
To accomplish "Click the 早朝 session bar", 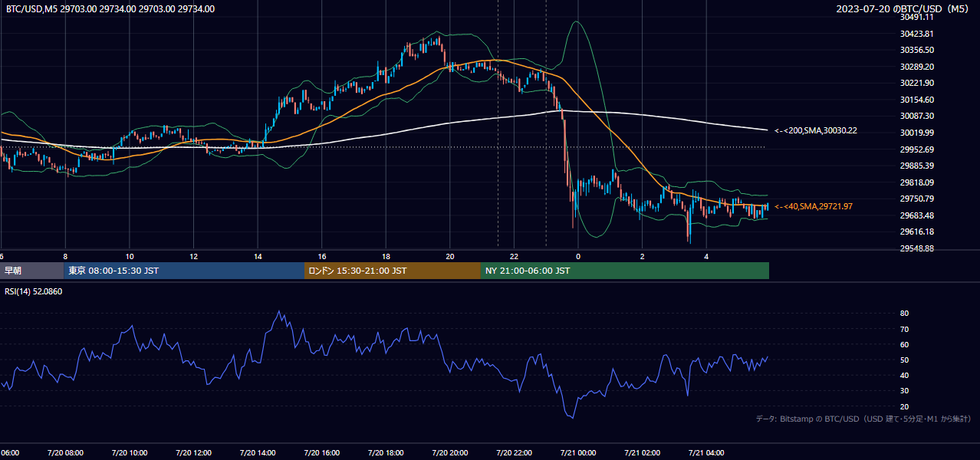I will click(x=31, y=271).
